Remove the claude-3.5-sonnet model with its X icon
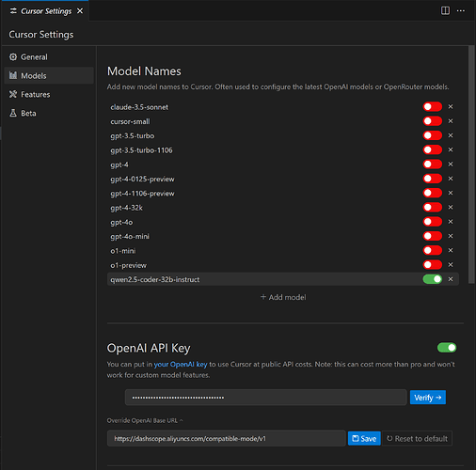 (451, 107)
